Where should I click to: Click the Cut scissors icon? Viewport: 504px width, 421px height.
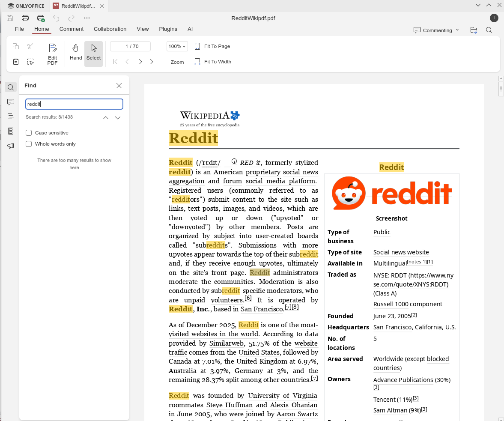pyautogui.click(x=30, y=46)
